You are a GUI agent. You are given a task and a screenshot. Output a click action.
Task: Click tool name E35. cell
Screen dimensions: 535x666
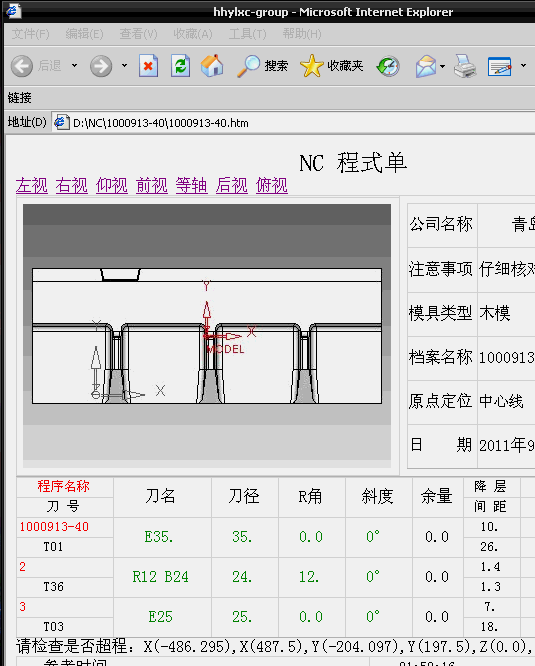[x=162, y=537]
